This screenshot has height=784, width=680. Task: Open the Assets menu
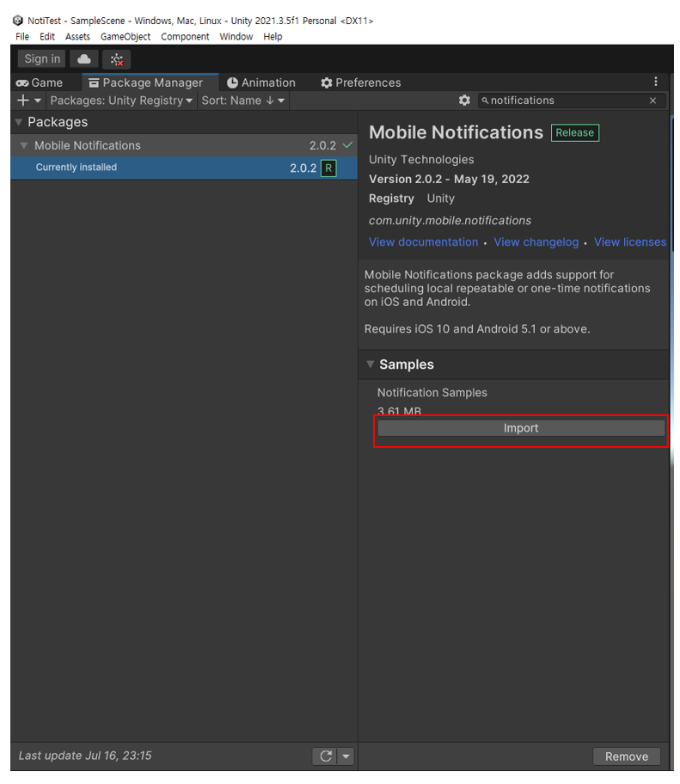pos(77,36)
